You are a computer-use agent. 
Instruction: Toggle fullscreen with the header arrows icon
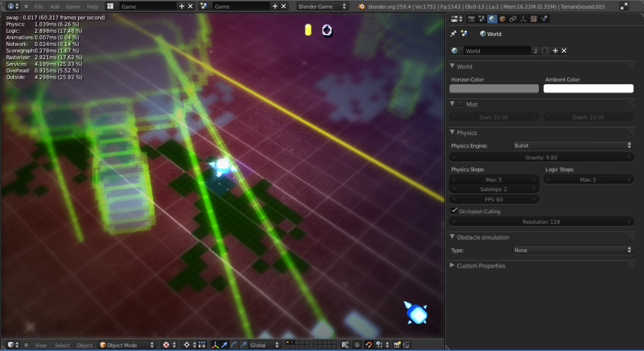[x=624, y=6]
